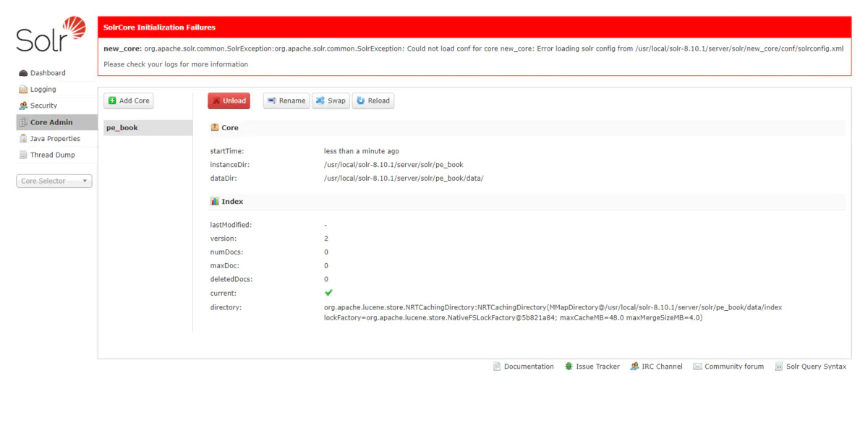Unload the selected core
This screenshot has width=868, height=428.
[x=229, y=100]
